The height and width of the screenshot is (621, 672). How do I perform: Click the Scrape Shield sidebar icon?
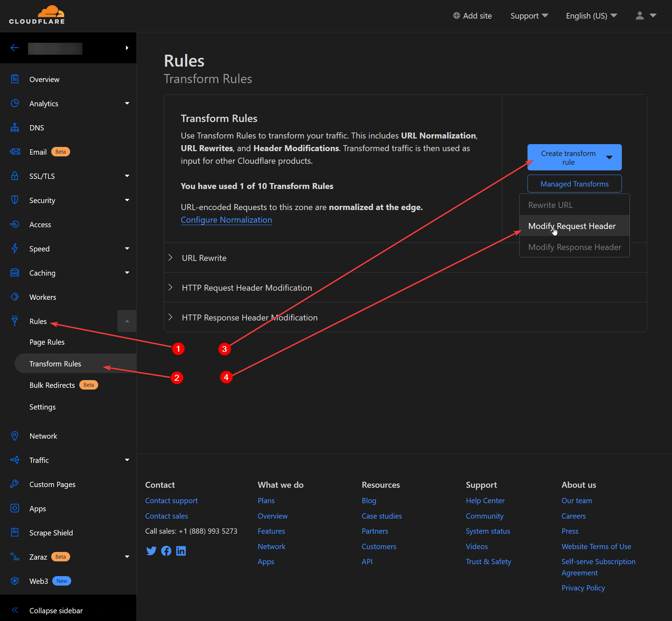coord(15,532)
